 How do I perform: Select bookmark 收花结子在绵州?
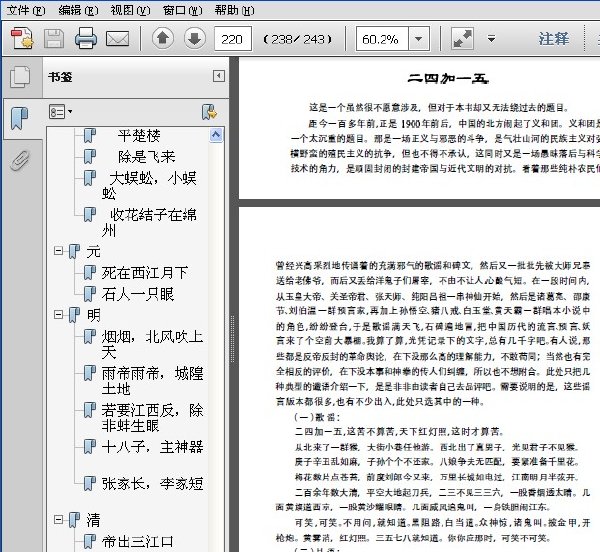(149, 222)
